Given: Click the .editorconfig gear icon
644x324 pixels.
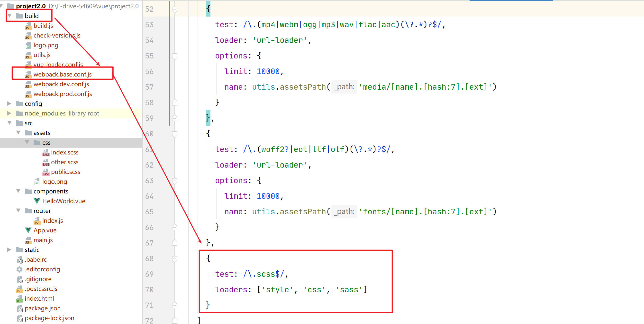Looking at the screenshot, I should click(19, 269).
